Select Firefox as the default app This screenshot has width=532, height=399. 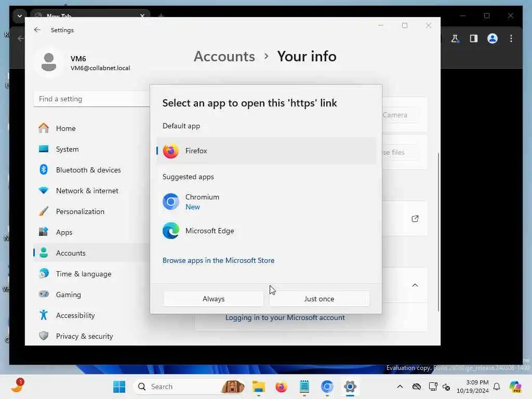coord(267,151)
